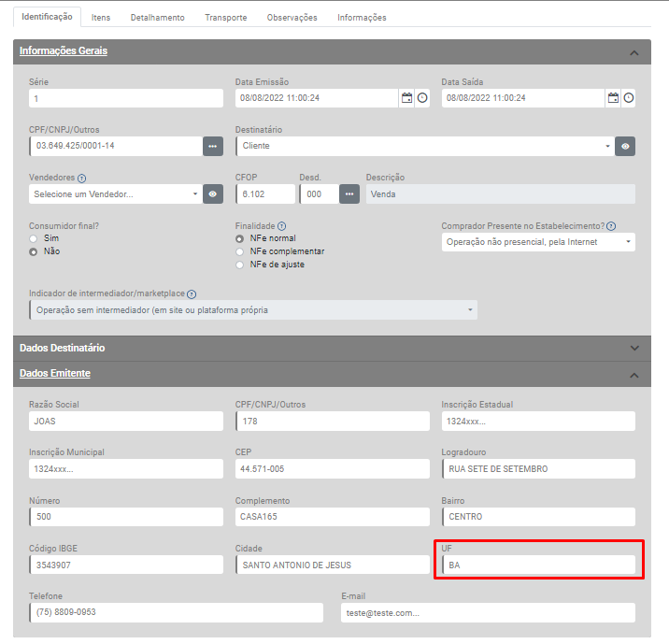Open the Vendedores dropdown

[x=115, y=193]
